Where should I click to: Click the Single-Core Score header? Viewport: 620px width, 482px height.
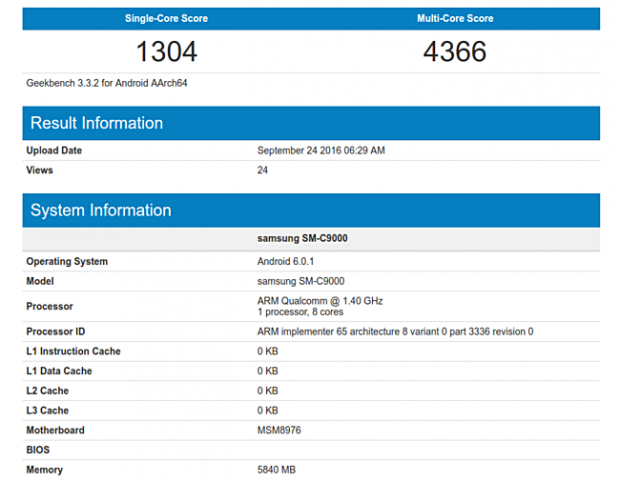(x=166, y=18)
